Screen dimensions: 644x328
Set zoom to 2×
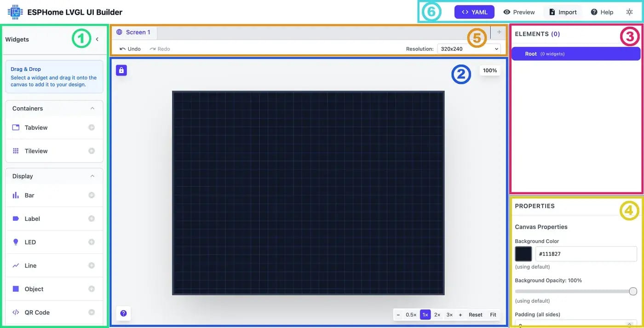coord(437,315)
